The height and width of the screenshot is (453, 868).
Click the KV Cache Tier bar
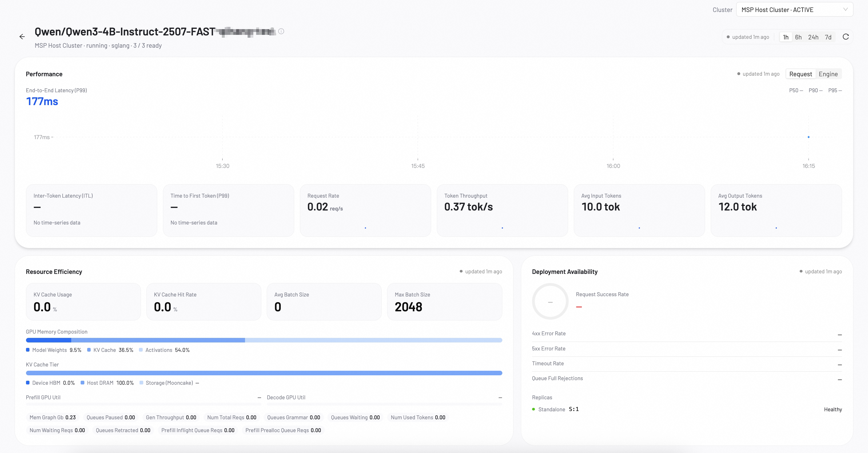pos(264,373)
